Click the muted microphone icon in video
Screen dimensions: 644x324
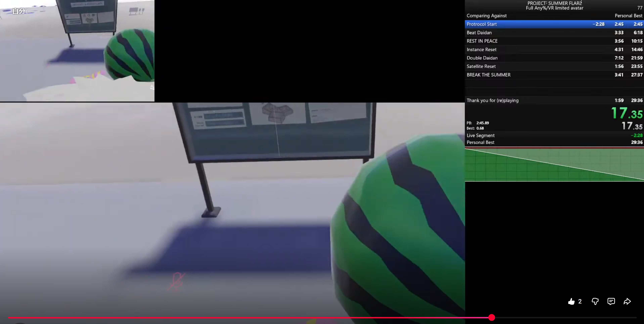pyautogui.click(x=177, y=282)
